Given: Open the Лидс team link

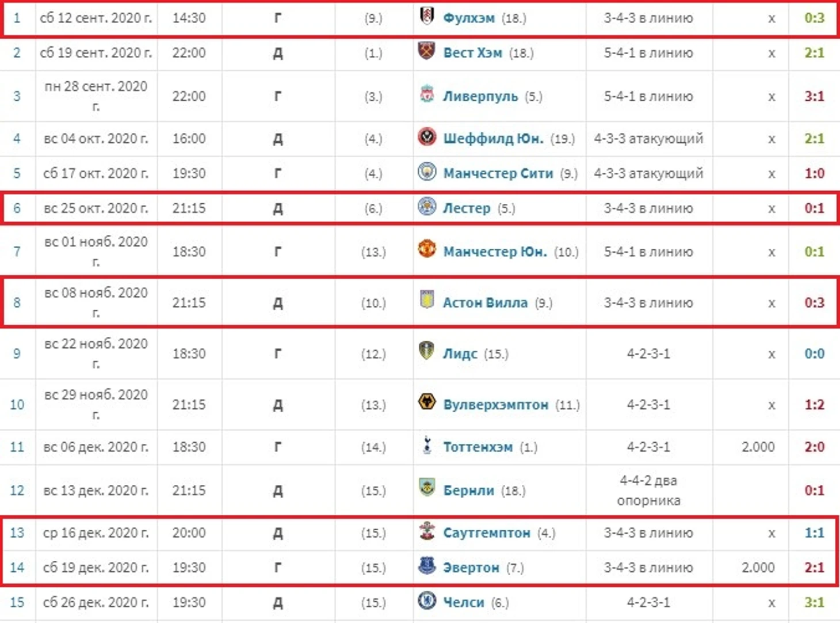Looking at the screenshot, I should pyautogui.click(x=460, y=354).
